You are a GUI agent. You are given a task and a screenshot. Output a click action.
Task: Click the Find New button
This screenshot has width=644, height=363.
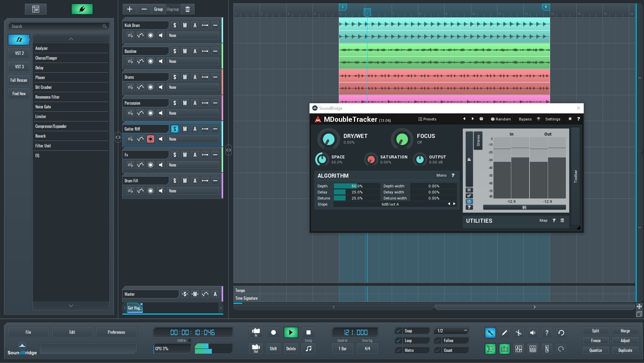pos(19,94)
